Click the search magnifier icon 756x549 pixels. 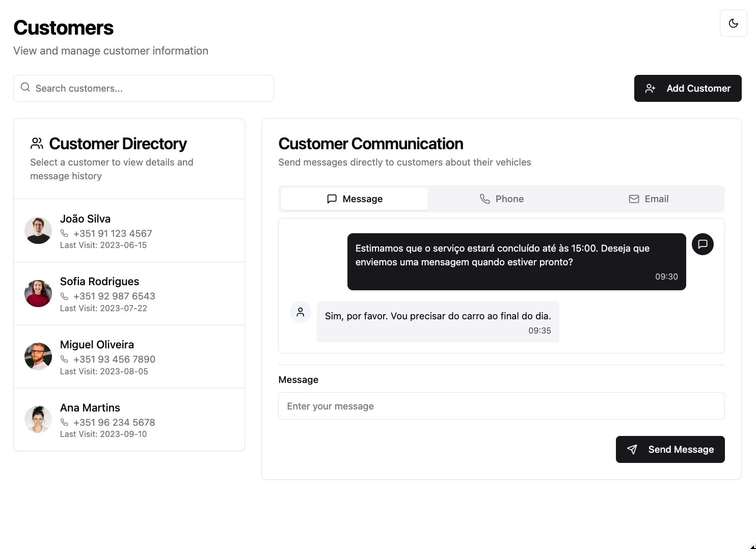pos(25,88)
